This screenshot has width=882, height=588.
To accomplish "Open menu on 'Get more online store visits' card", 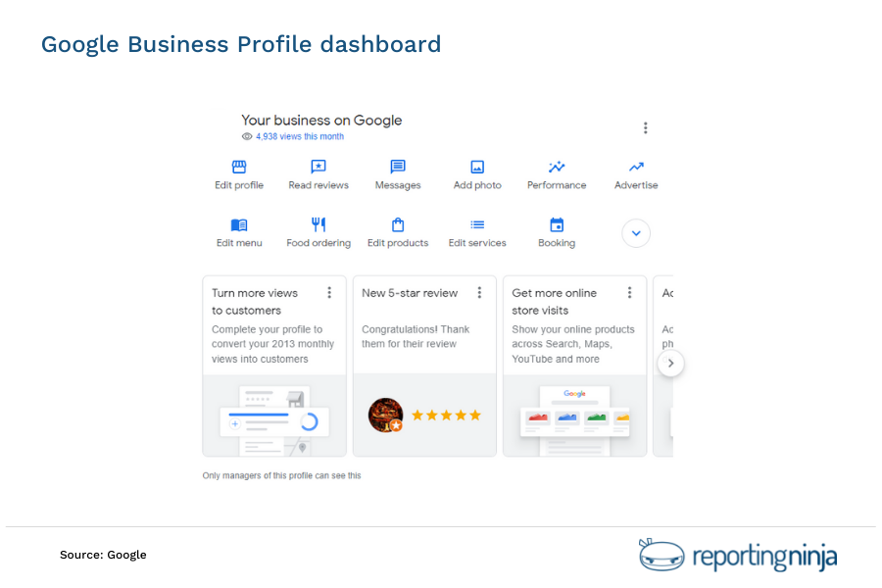I will 629,292.
